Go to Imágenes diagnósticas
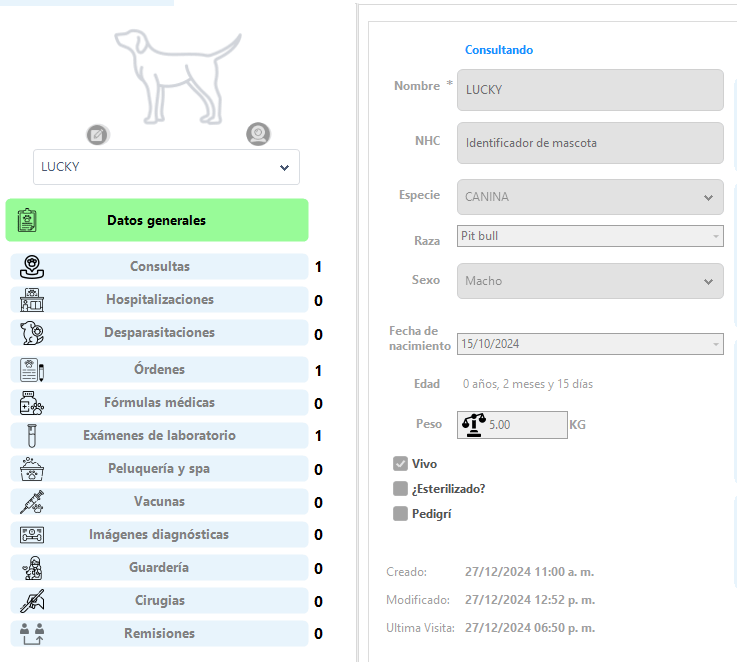This screenshot has height=662, width=737. pos(159,535)
